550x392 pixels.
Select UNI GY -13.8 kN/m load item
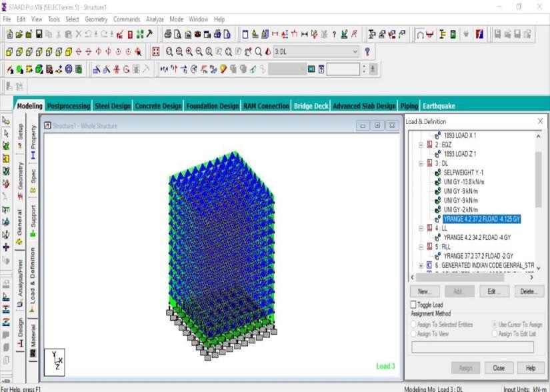464,181
